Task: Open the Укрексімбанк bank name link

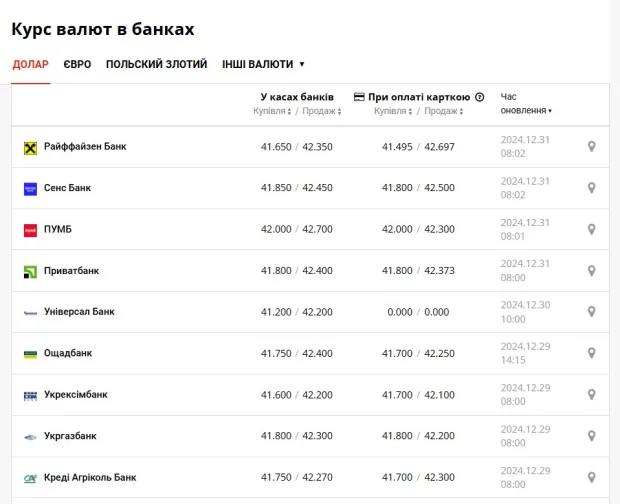Action: point(75,395)
